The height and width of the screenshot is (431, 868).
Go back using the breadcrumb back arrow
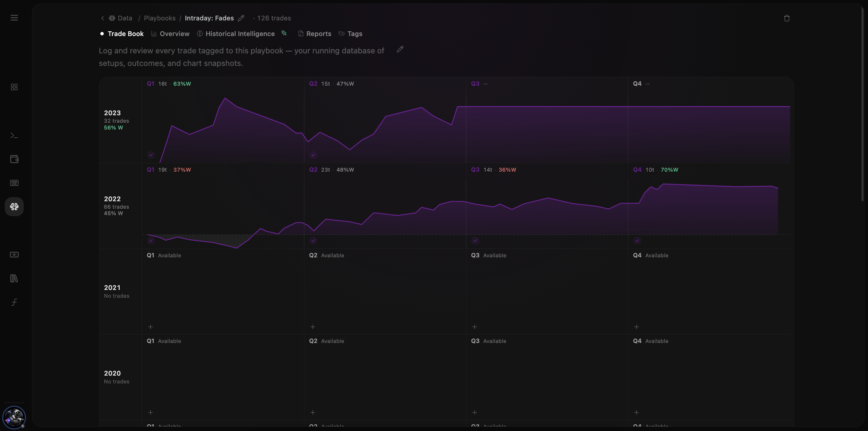click(x=102, y=18)
